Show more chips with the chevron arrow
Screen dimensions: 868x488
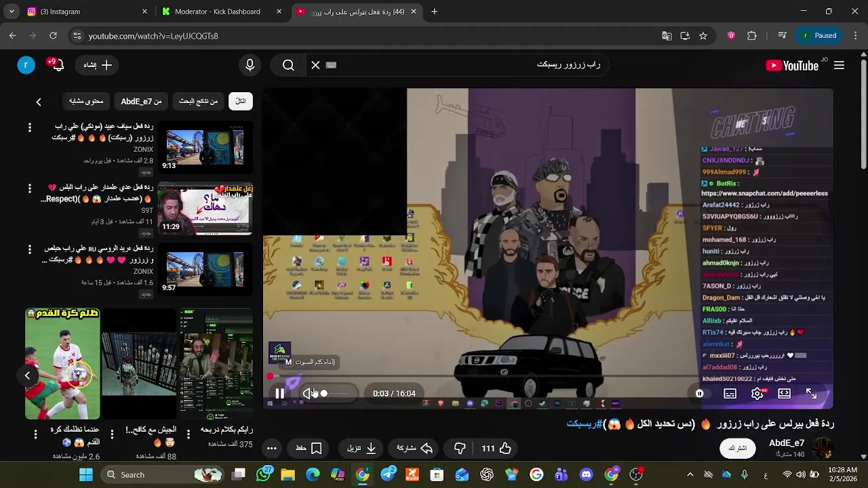(39, 102)
